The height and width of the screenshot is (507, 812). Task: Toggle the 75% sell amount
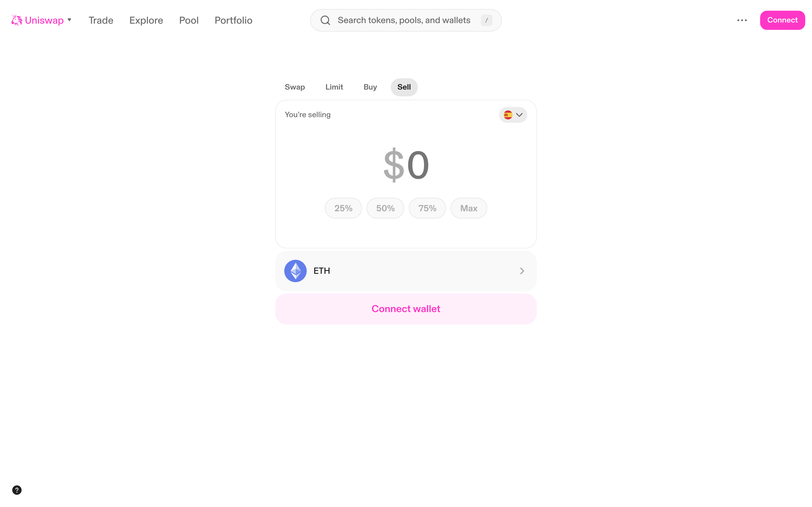click(427, 208)
